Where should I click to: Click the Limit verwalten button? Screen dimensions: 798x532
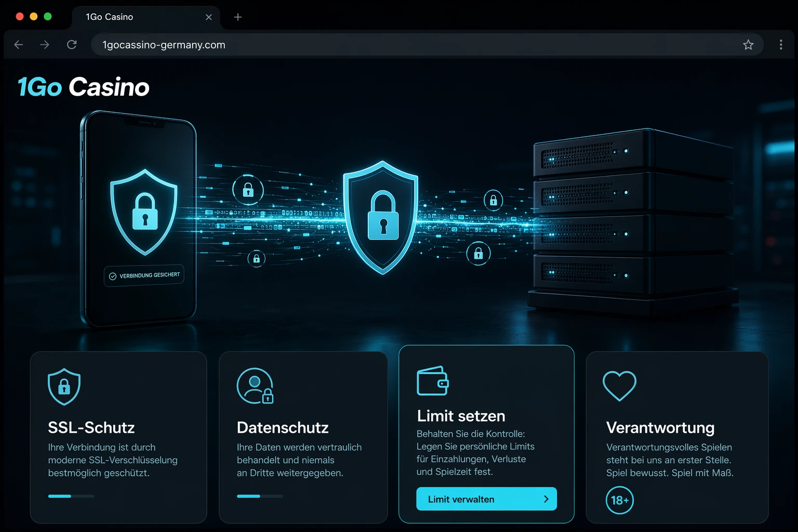tap(487, 499)
